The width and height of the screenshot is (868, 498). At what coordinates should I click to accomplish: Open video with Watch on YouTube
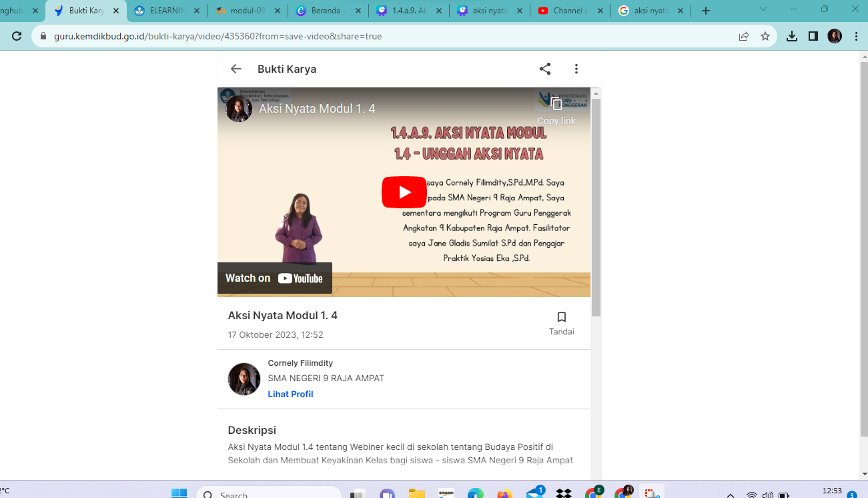(x=275, y=278)
